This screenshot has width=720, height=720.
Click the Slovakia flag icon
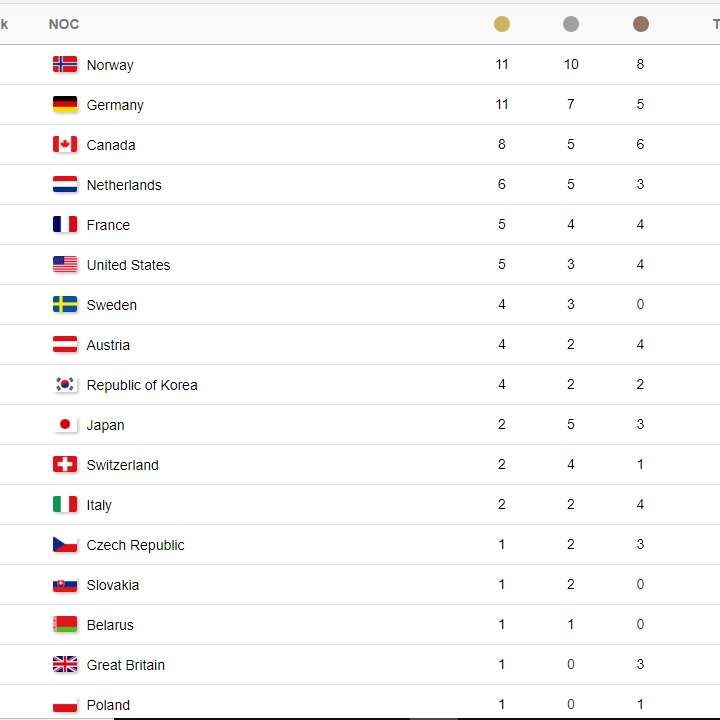[x=65, y=585]
